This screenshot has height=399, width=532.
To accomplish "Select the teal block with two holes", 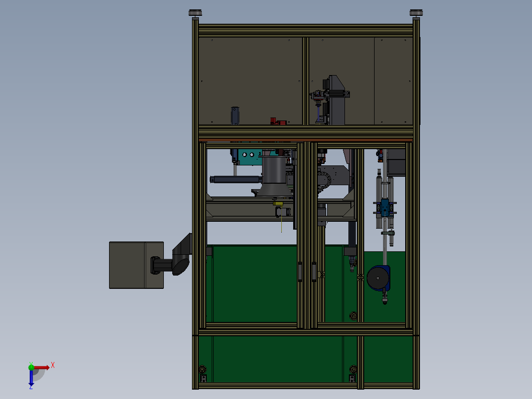I will click(250, 157).
